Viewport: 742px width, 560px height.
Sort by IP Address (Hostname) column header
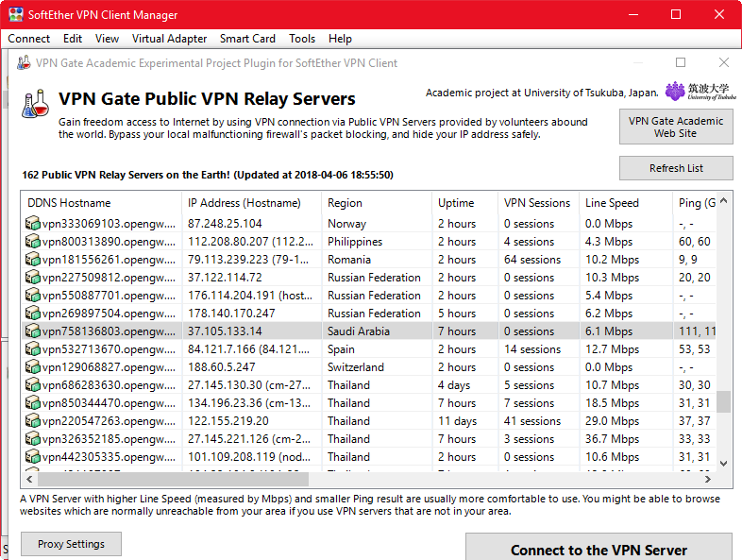pos(251,203)
